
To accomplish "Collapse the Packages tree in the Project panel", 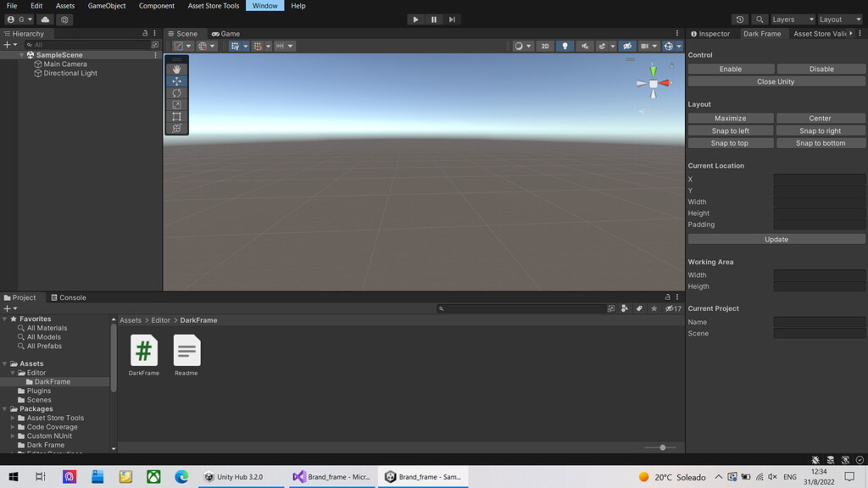I will (6, 408).
